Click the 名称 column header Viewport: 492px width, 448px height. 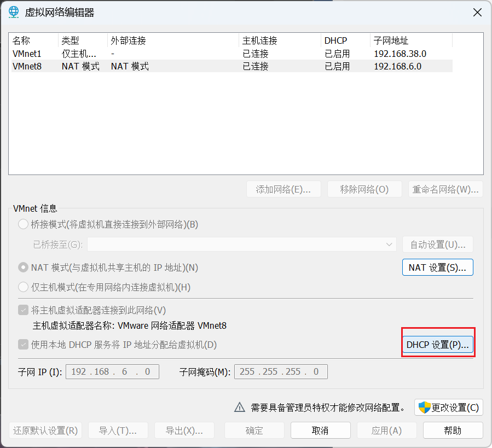coord(34,40)
